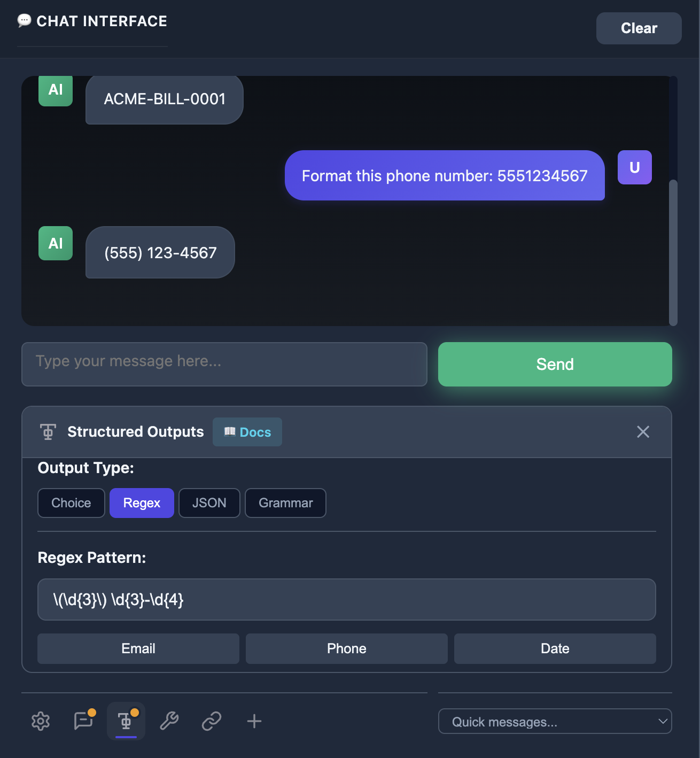
Task: Apply the Phone regex preset
Action: pos(347,648)
